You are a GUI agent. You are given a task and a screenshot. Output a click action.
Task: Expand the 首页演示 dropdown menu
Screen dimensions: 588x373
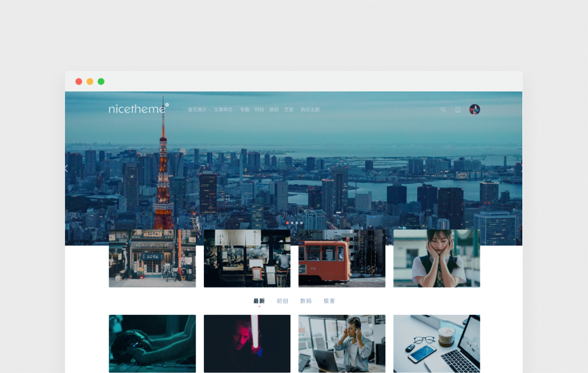coord(198,110)
